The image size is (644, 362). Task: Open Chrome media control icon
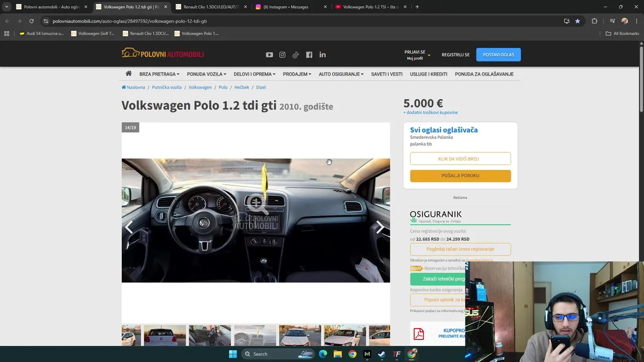pyautogui.click(x=612, y=21)
